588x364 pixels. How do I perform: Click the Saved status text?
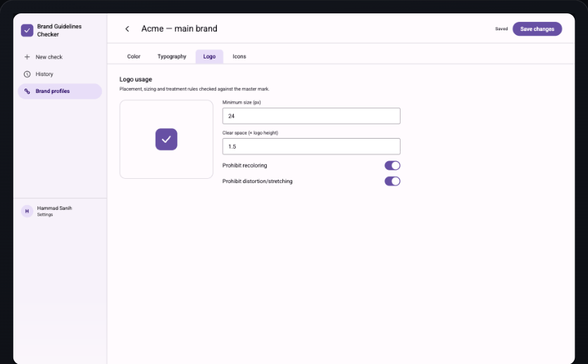pos(501,29)
